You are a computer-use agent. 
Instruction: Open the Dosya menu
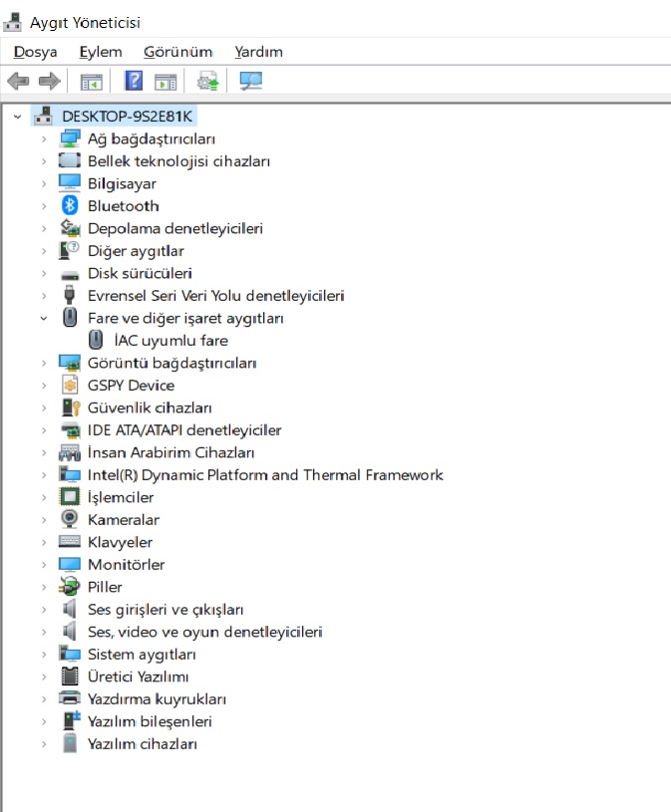click(x=35, y=52)
